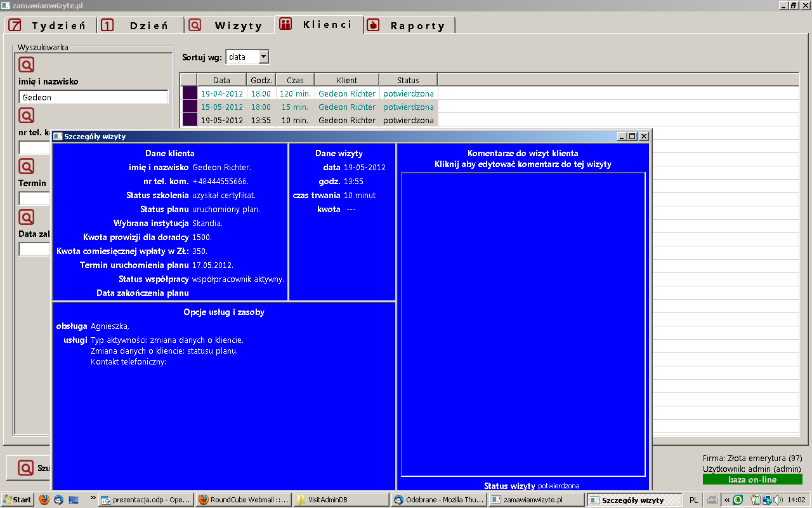Click the uzyskał certyfikat status value
Image resolution: width=812 pixels, height=508 pixels.
coord(224,195)
